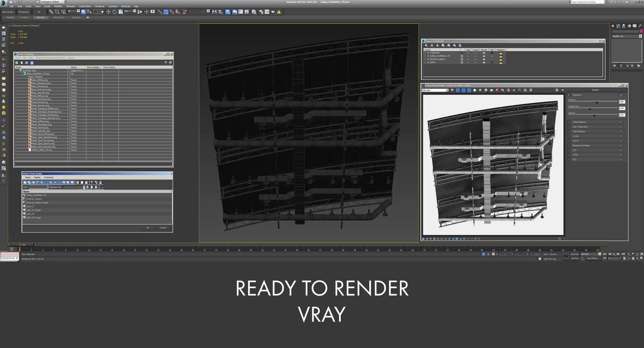Click the yellow warning triangle icon

coord(279,12)
